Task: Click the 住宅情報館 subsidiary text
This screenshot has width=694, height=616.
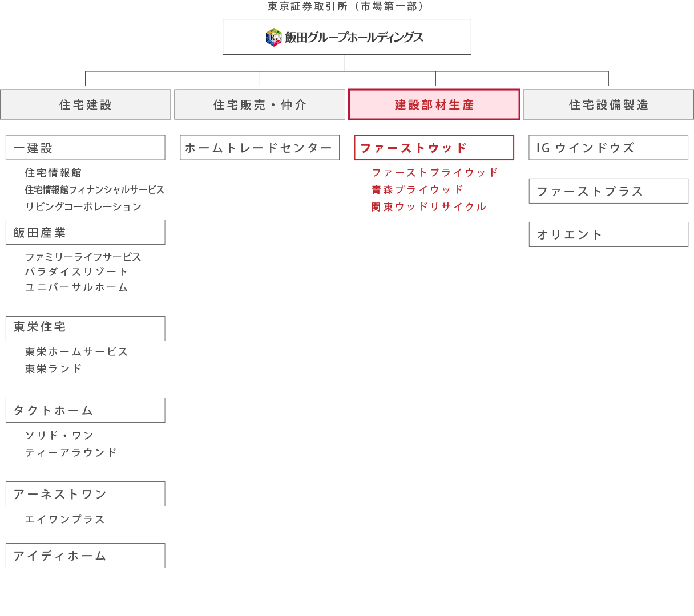Action: click(53, 173)
